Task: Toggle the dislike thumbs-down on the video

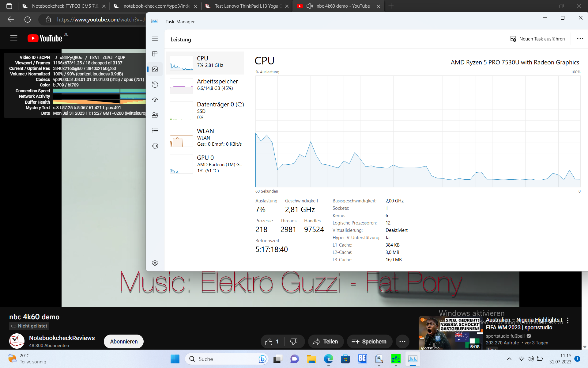Action: [294, 342]
